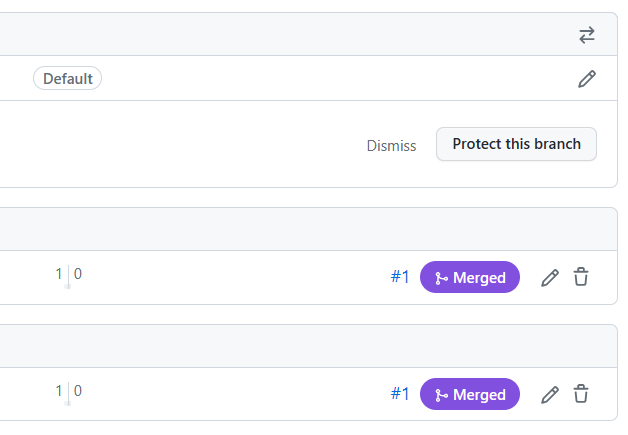
Task: Rename the branch in the middle panel
Action: click(549, 278)
